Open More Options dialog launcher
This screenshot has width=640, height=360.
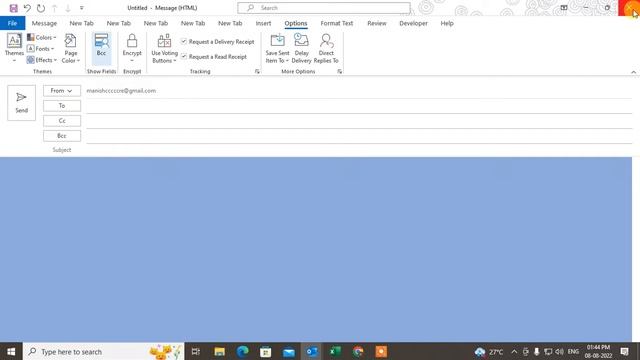coord(340,71)
